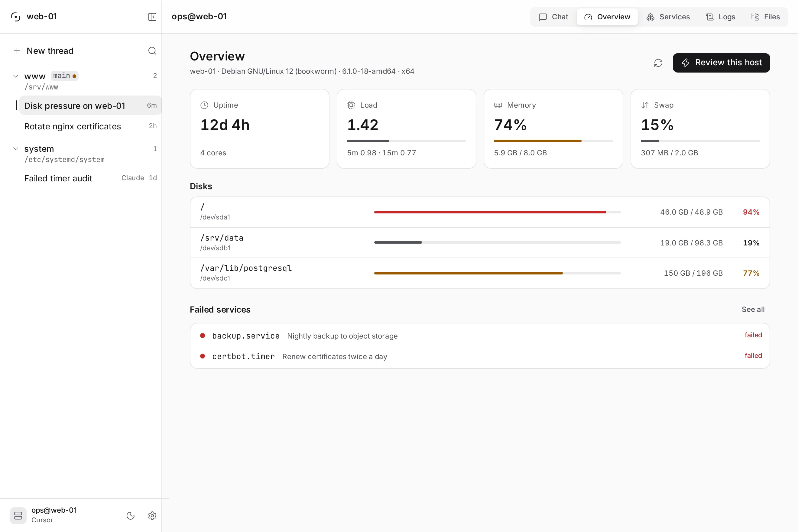Screen dimensions: 798x532
Task: Click the Review this host button
Action: pos(721,63)
